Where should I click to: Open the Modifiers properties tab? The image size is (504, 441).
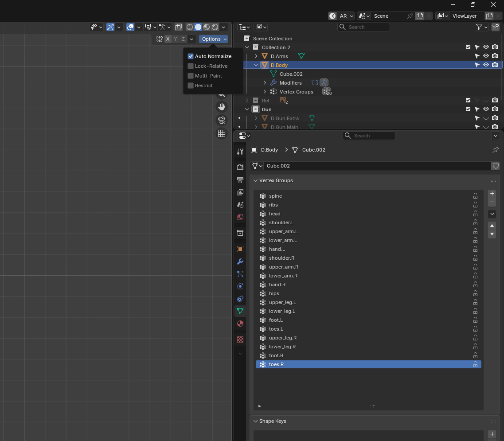coord(240,261)
